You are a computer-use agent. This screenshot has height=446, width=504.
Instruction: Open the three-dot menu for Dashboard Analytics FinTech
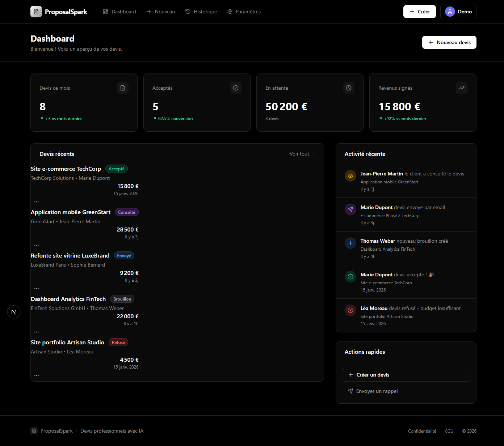(x=37, y=332)
